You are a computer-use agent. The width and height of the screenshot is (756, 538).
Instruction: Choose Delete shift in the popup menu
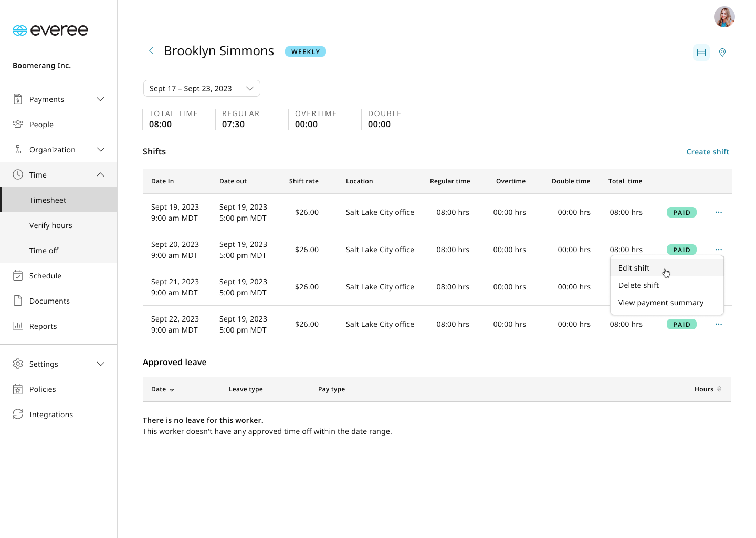[638, 285]
